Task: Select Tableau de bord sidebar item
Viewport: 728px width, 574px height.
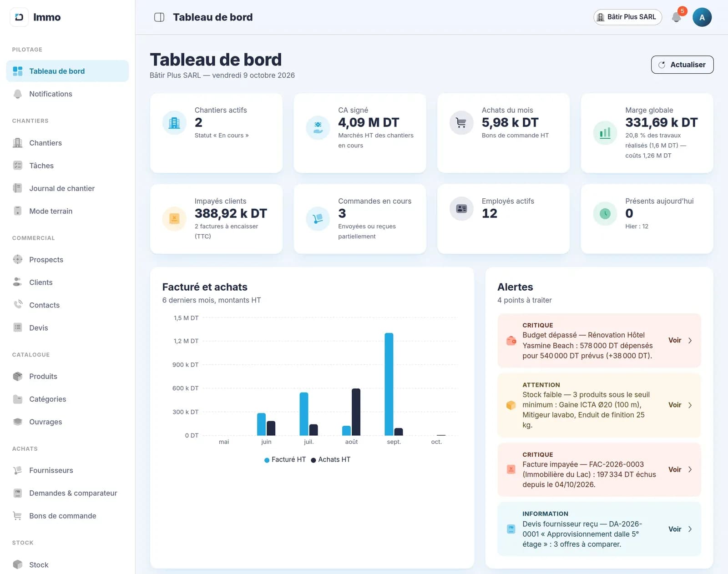Action: coord(67,71)
